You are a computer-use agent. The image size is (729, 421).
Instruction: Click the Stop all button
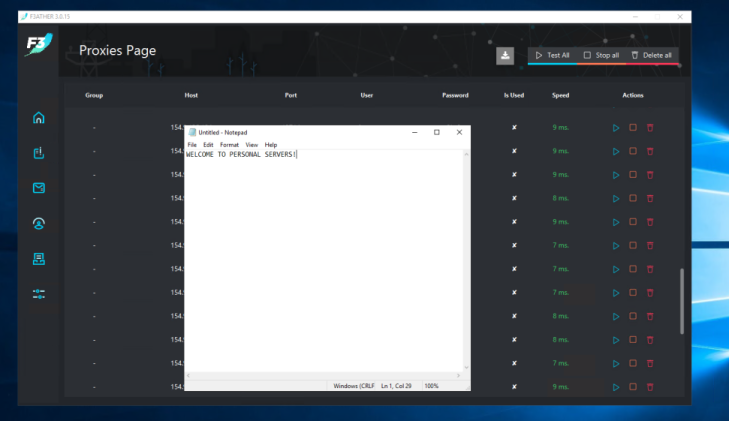pos(601,55)
